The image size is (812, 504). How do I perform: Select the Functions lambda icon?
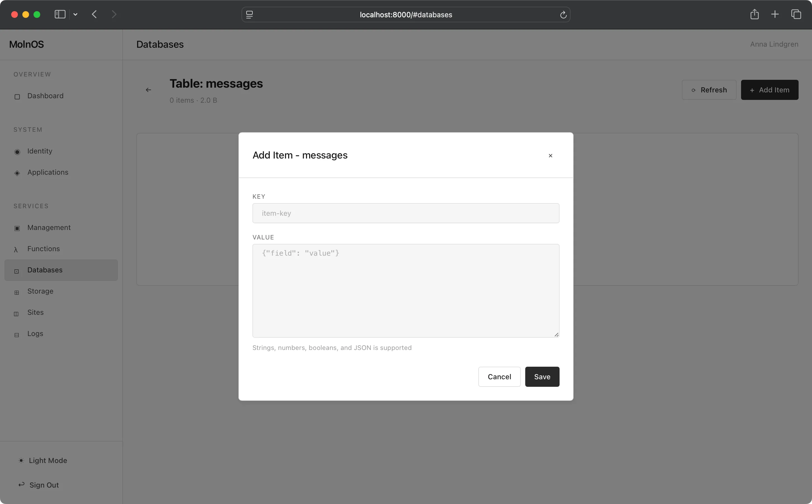(17, 249)
